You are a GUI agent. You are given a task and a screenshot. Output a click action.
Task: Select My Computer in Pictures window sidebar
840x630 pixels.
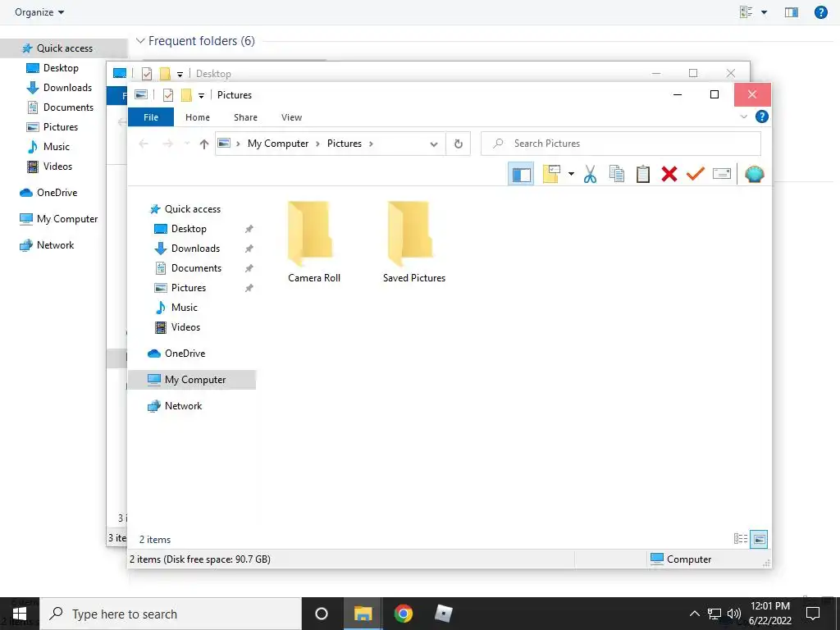pyautogui.click(x=192, y=380)
